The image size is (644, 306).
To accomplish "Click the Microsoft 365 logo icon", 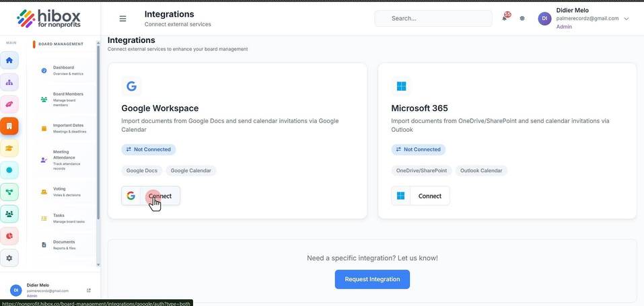I will [401, 86].
